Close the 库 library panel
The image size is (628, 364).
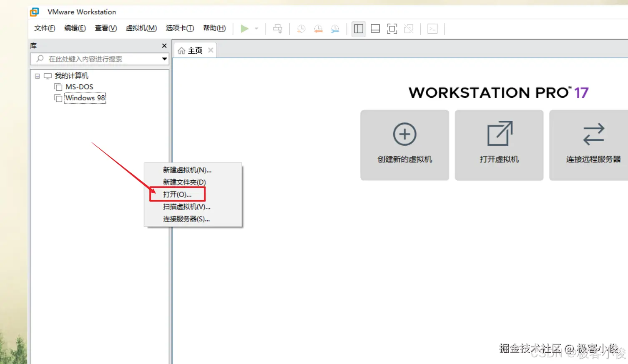(x=164, y=46)
